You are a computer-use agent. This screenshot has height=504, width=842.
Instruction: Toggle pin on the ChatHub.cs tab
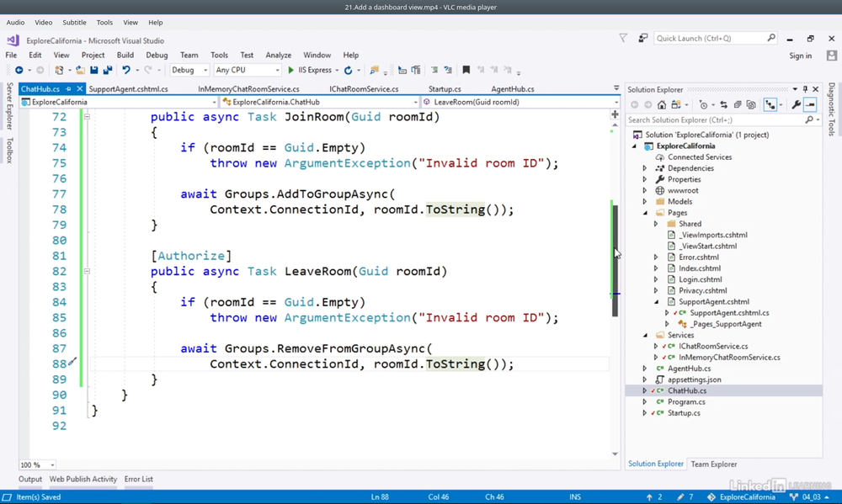(x=69, y=88)
